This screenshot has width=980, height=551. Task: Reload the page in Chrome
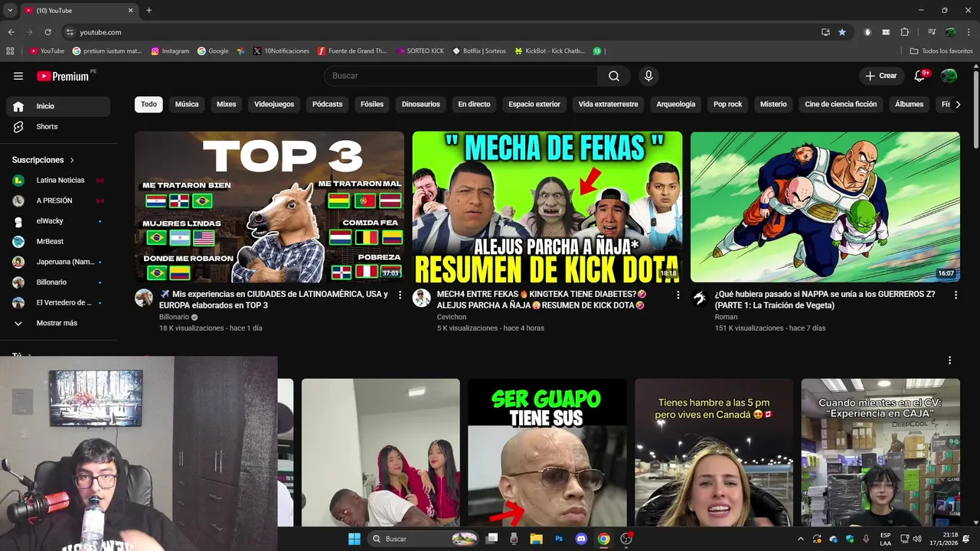click(47, 32)
